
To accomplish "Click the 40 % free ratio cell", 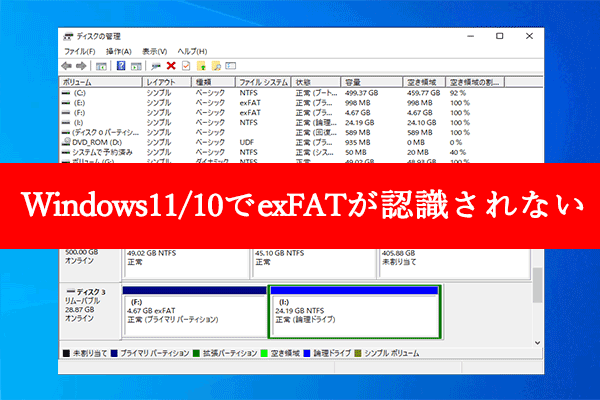I will tap(458, 152).
